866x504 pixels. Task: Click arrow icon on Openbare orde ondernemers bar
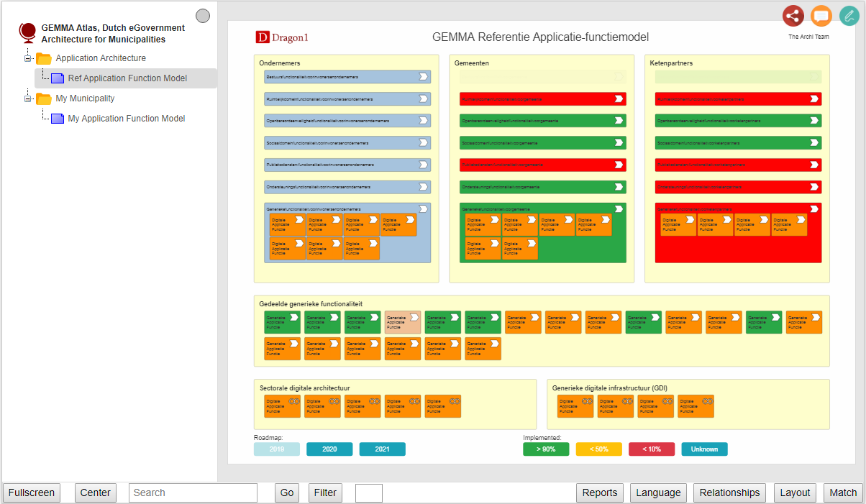point(424,121)
